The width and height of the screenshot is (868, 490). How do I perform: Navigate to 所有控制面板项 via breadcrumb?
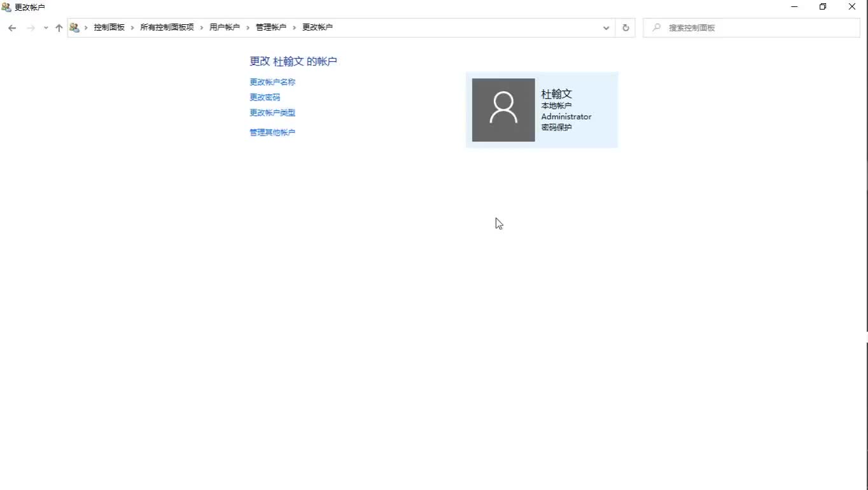point(167,27)
